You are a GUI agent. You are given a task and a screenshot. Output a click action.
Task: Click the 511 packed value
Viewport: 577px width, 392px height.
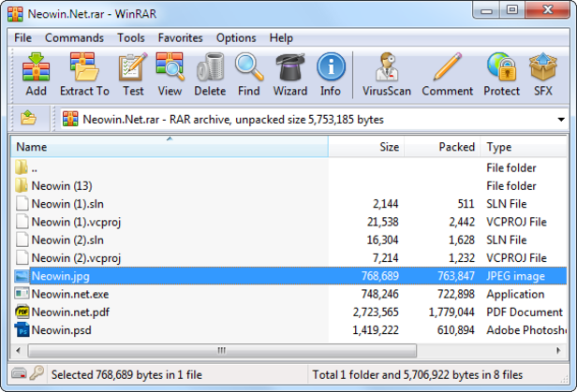click(x=466, y=204)
